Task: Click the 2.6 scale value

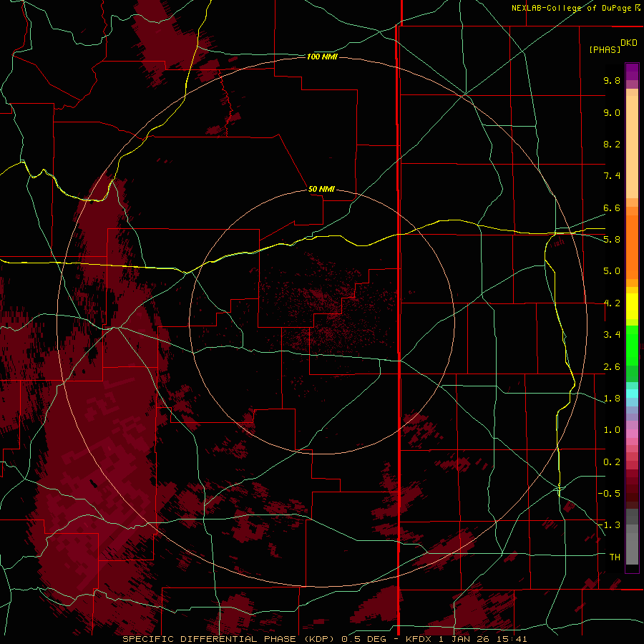Action: tap(612, 367)
